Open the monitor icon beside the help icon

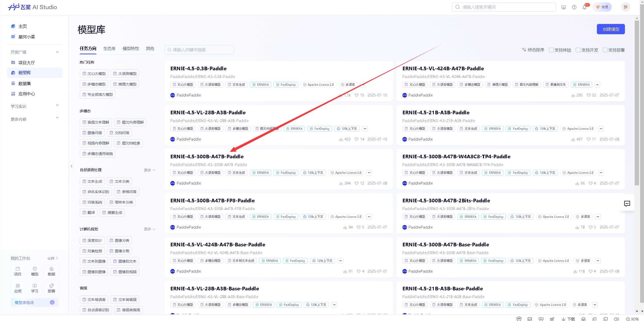point(564,7)
